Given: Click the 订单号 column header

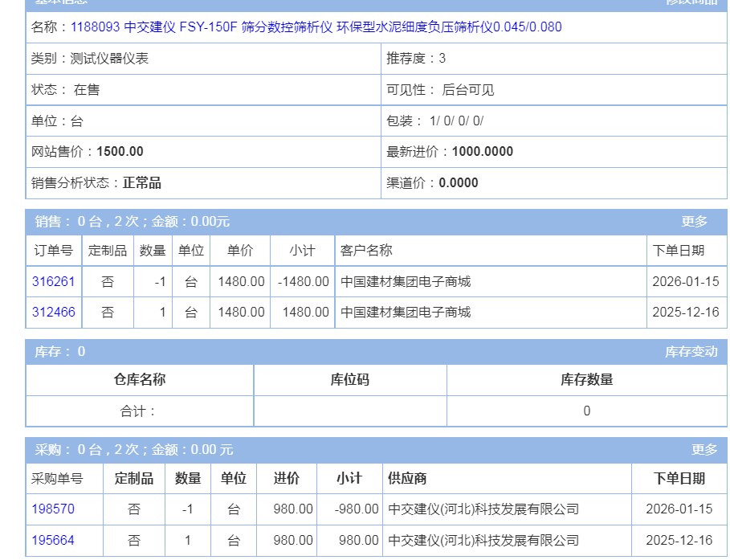Looking at the screenshot, I should coord(54,251).
